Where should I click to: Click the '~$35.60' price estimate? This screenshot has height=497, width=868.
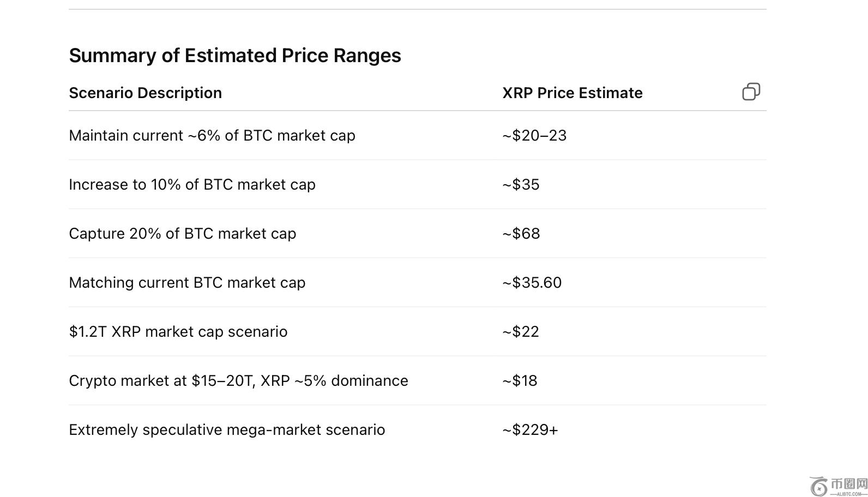tap(532, 283)
